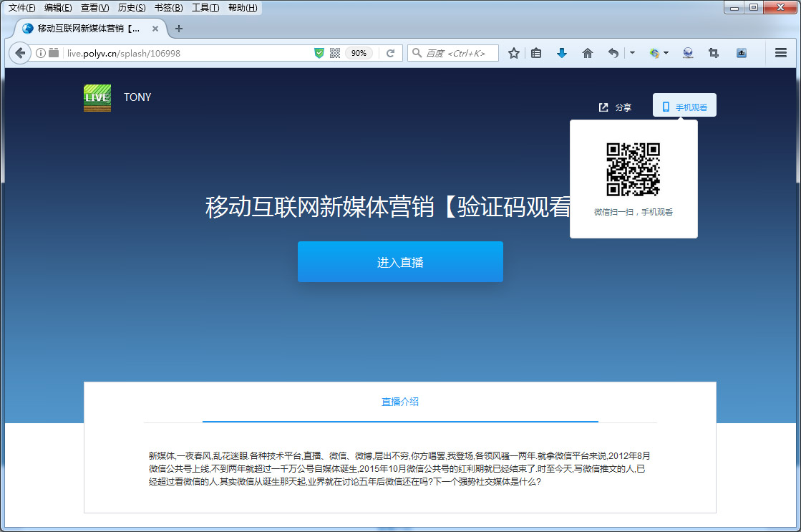Viewport: 801px width, 532px height.
Task: Expand the dropdown next to the back arrow
Action: point(632,52)
